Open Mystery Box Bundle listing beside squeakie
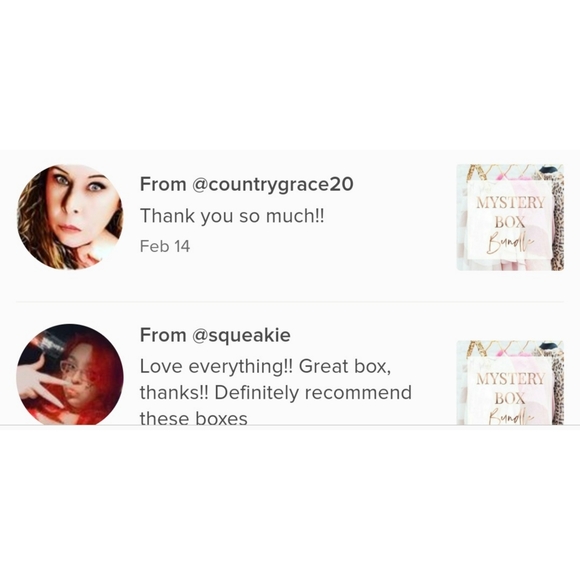Image resolution: width=580 pixels, height=580 pixels. 510,382
